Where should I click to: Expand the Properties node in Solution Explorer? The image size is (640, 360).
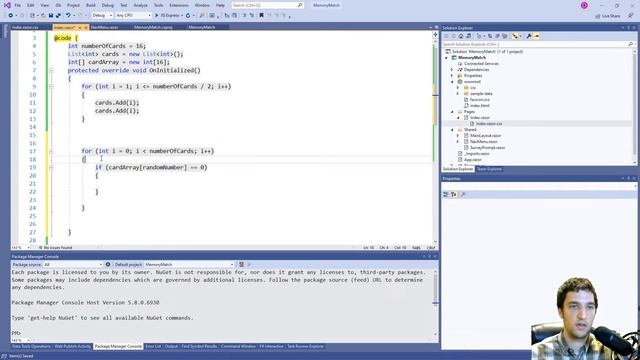452,76
